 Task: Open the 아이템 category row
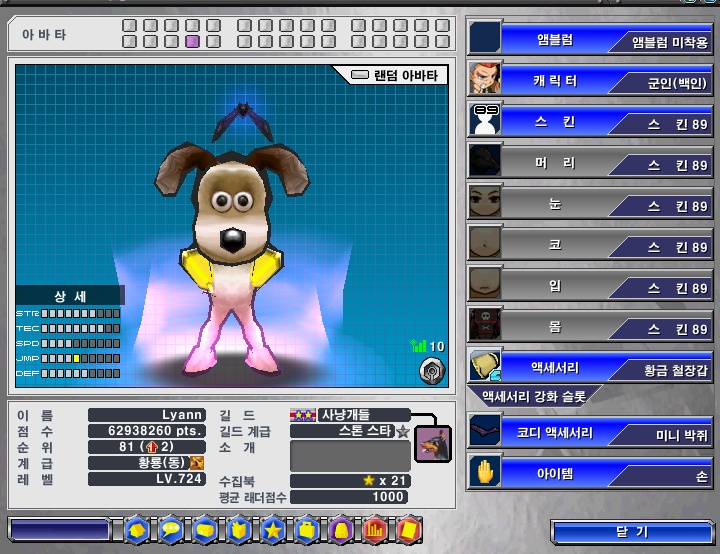590,472
